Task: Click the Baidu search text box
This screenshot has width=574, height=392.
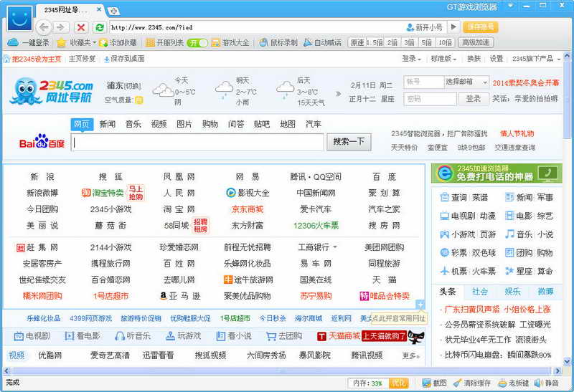Action: click(197, 142)
